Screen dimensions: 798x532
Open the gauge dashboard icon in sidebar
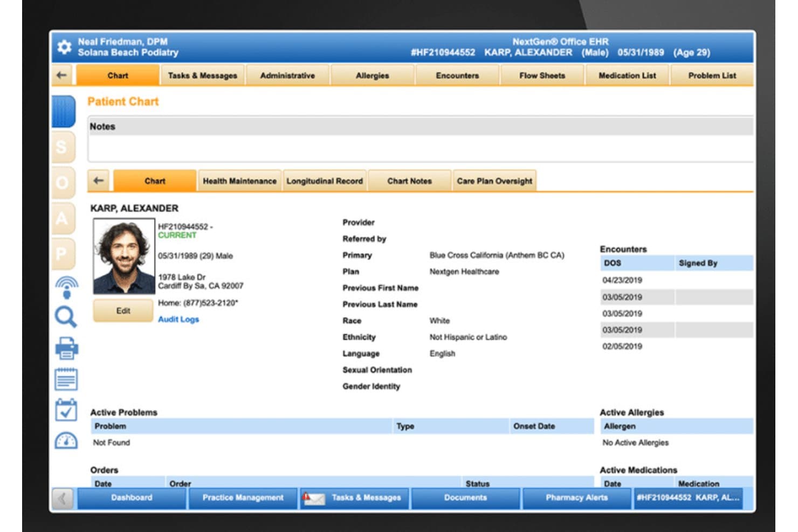pos(66,440)
